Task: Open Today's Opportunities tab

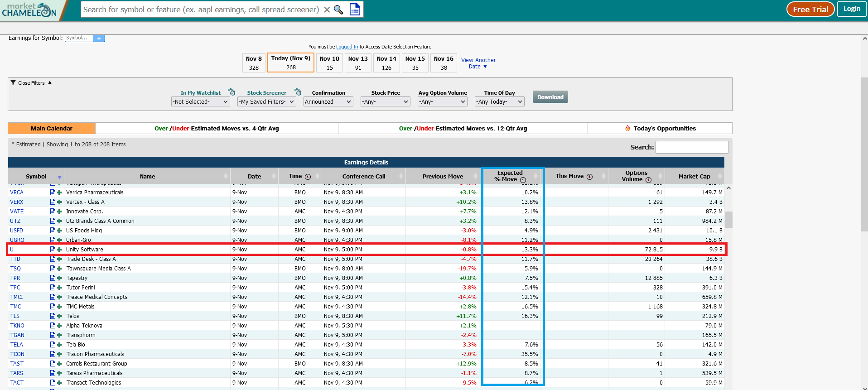Action: (660, 129)
